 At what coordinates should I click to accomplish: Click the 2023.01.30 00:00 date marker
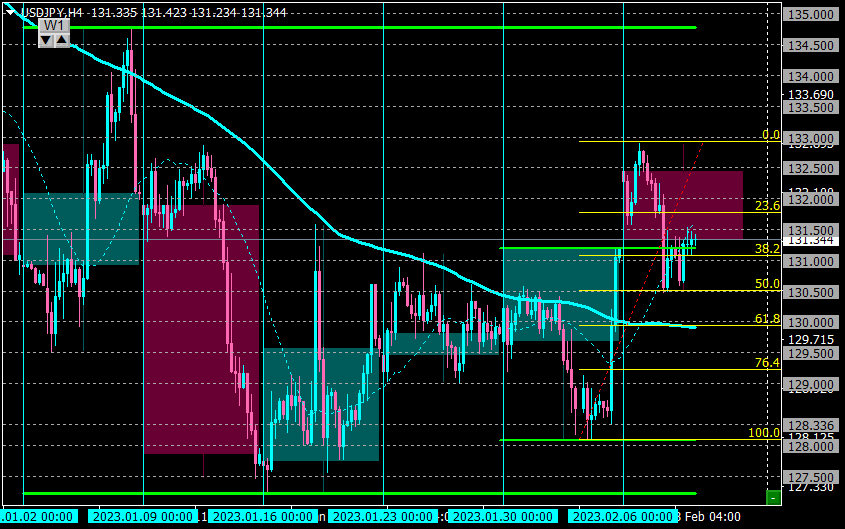(503, 517)
